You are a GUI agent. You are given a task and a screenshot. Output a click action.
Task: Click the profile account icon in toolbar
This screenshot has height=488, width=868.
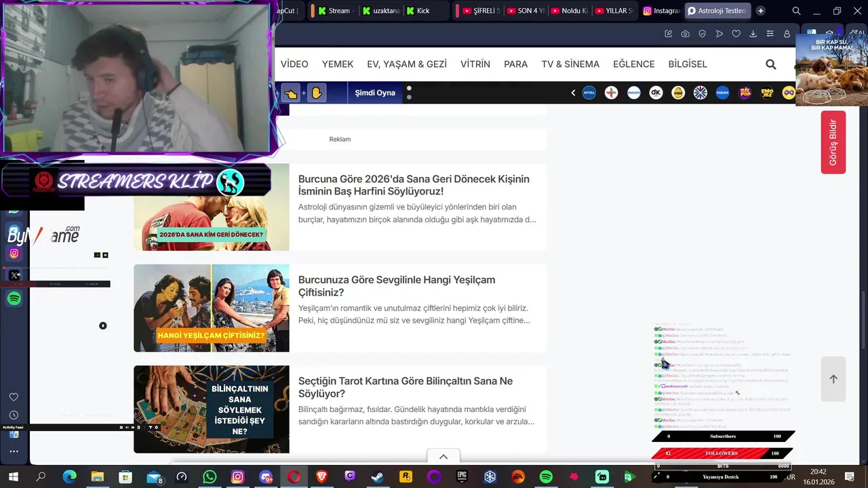pyautogui.click(x=787, y=34)
